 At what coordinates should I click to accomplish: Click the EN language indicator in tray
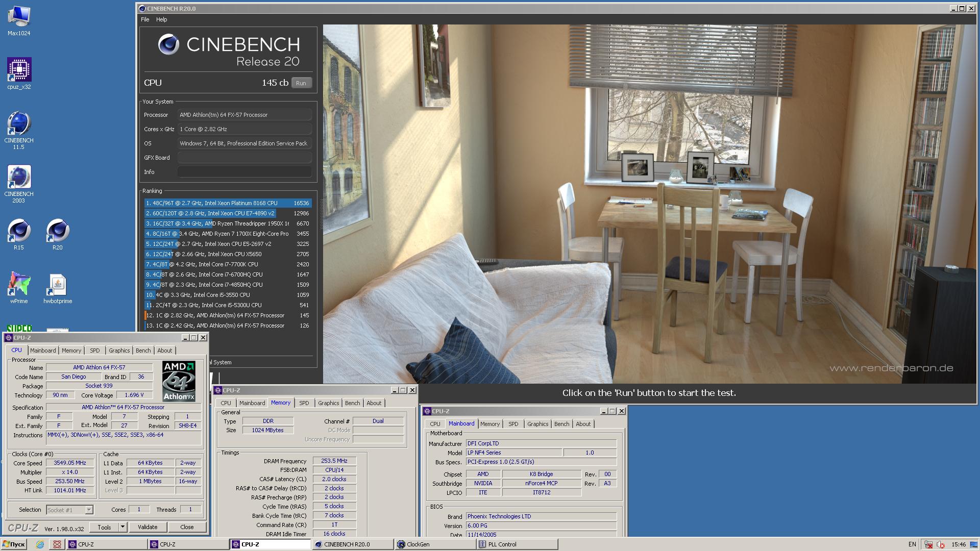coord(912,544)
